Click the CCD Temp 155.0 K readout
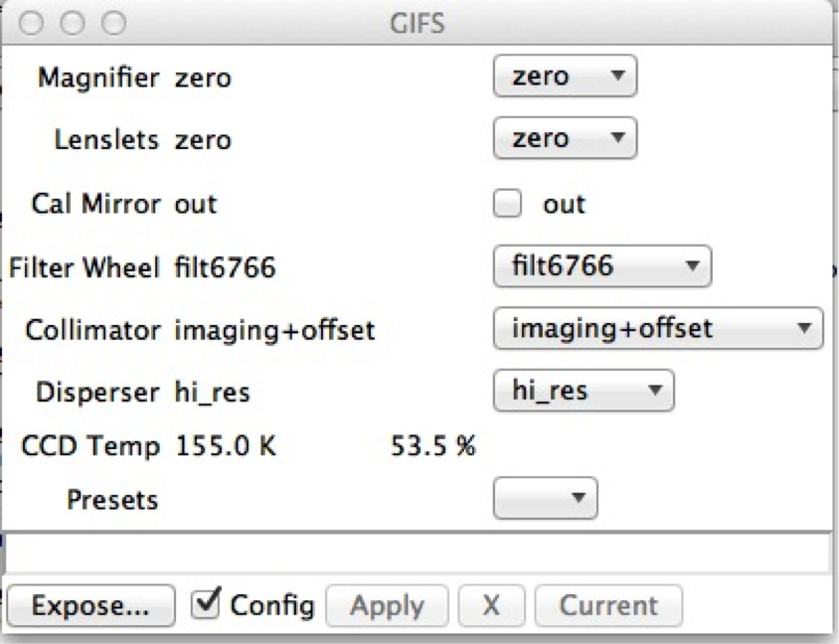 click(226, 446)
